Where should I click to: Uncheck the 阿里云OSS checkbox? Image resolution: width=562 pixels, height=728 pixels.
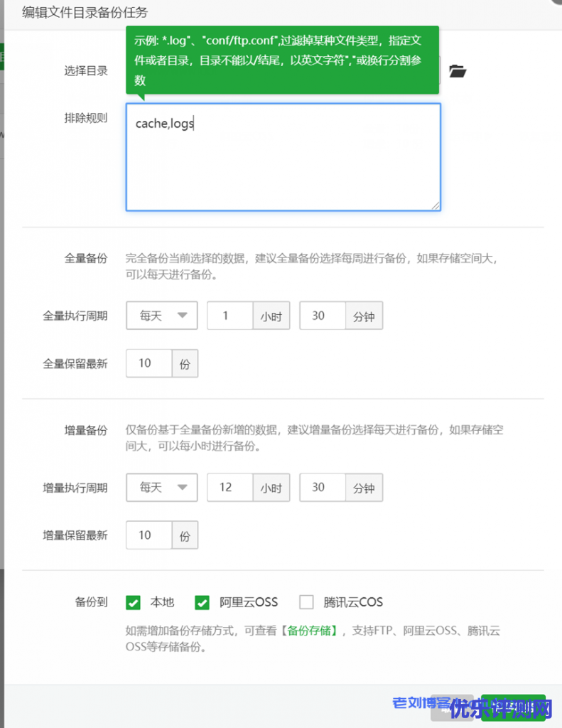(x=202, y=603)
